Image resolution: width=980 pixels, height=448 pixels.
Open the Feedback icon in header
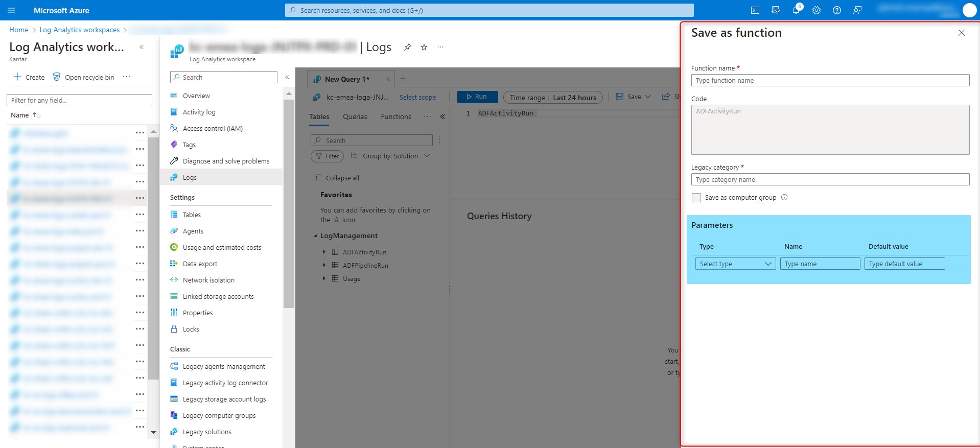pos(857,10)
